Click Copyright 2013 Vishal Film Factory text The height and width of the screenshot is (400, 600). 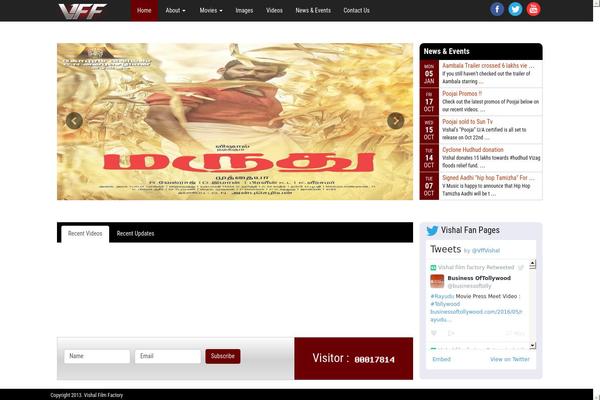tap(87, 395)
